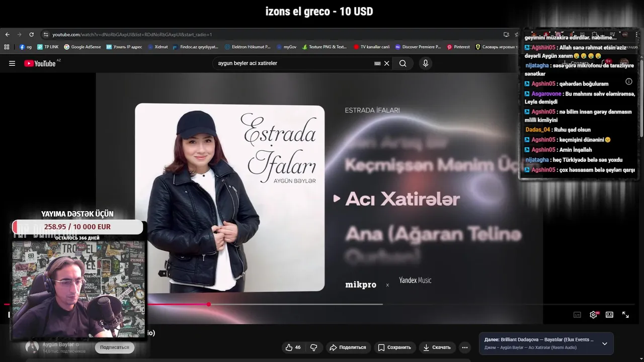644x362 pixels.
Task: Open the Elektron Hökumət bookmark
Action: click(x=248, y=47)
